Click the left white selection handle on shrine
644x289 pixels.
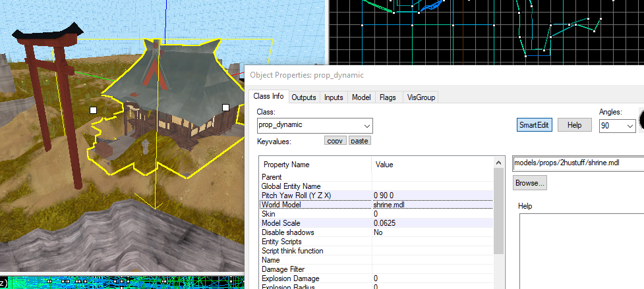point(93,110)
